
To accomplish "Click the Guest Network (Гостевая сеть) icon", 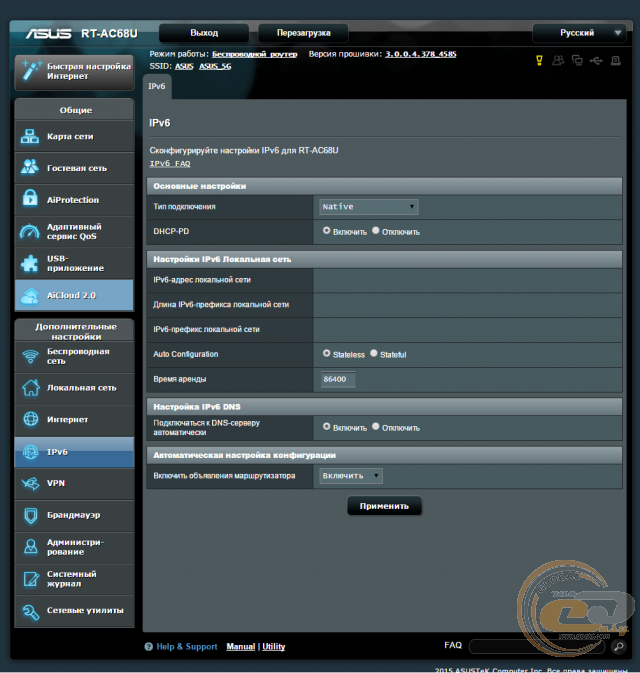I will click(x=30, y=168).
